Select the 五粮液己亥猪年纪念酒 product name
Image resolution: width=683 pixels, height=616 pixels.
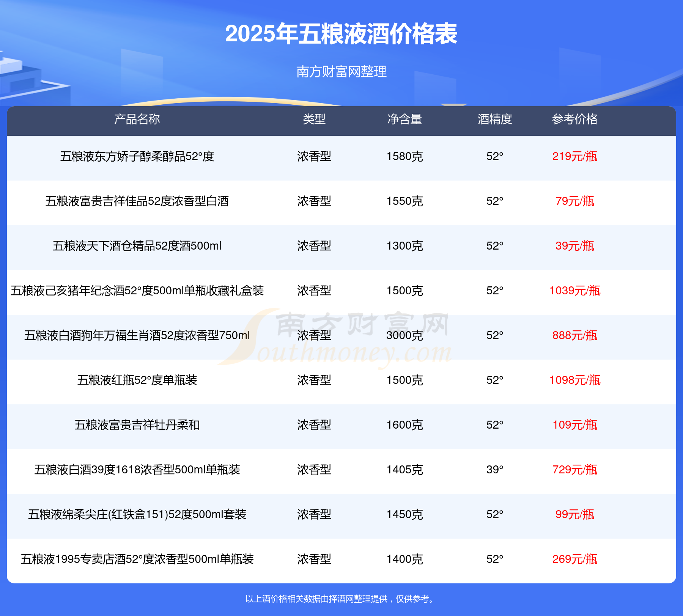point(137,291)
